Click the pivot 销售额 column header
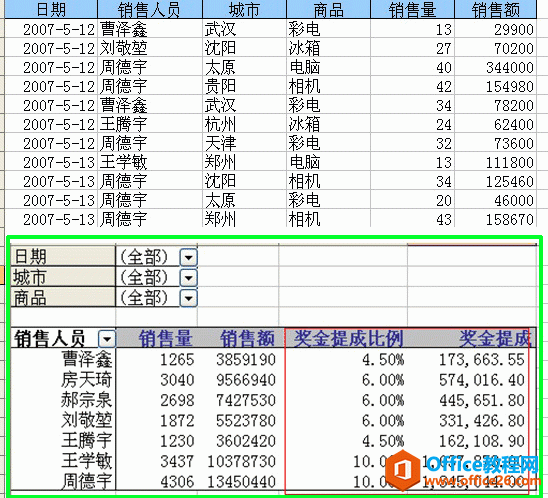The image size is (548, 498). tap(247, 338)
